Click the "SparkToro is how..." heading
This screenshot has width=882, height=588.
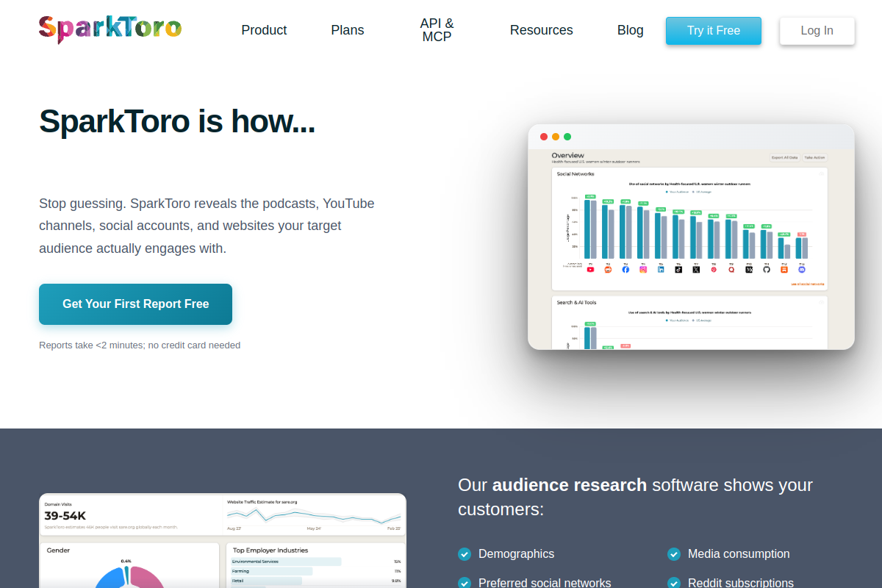click(177, 121)
